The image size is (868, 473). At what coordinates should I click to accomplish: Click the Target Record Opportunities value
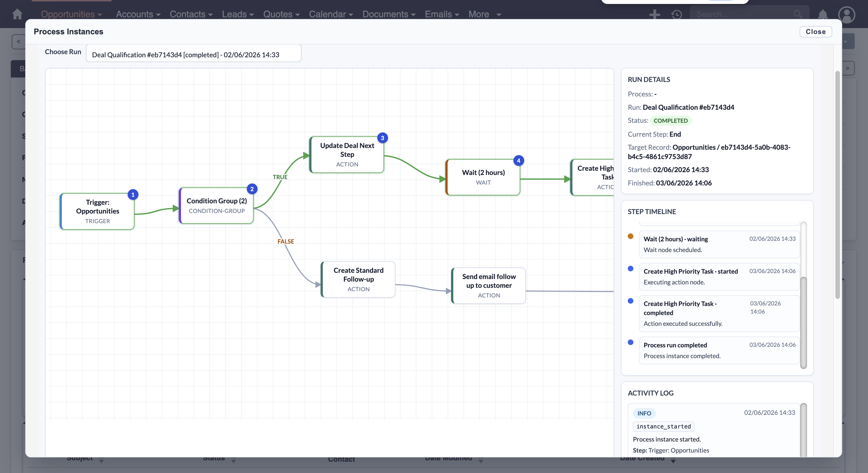click(709, 152)
